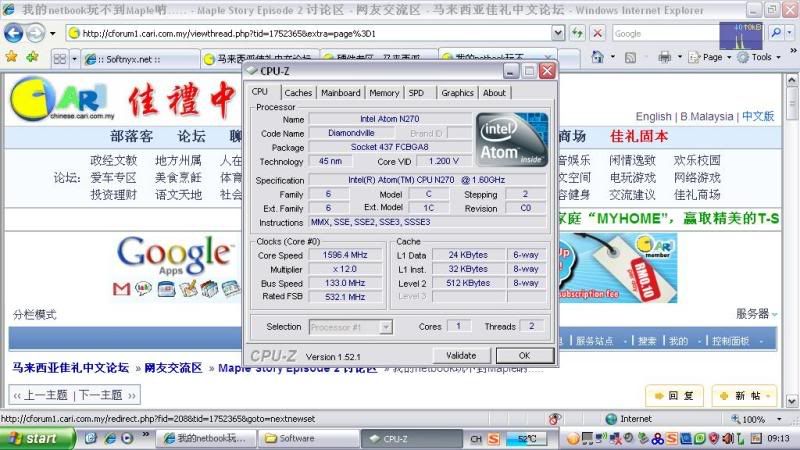Switch to the Mainboard tab
The height and width of the screenshot is (450, 800).
[340, 93]
